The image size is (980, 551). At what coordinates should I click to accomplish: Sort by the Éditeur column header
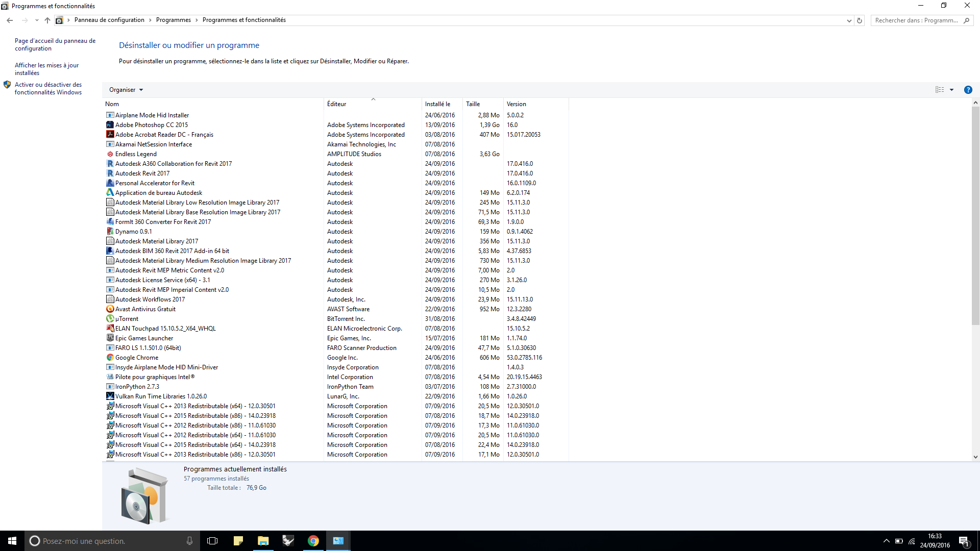[373, 104]
